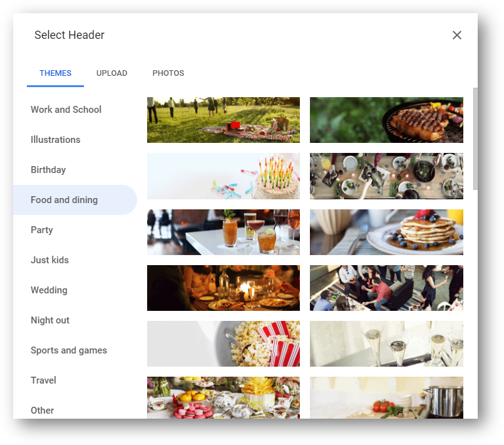Select the birthday cake with candles header
Viewport: 504px width, 445px height.
pos(224,176)
